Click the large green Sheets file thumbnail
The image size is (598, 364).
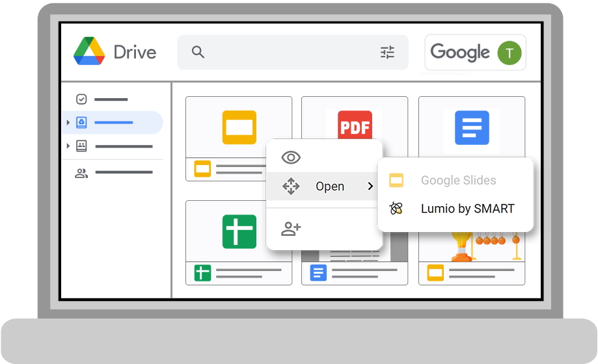[239, 231]
